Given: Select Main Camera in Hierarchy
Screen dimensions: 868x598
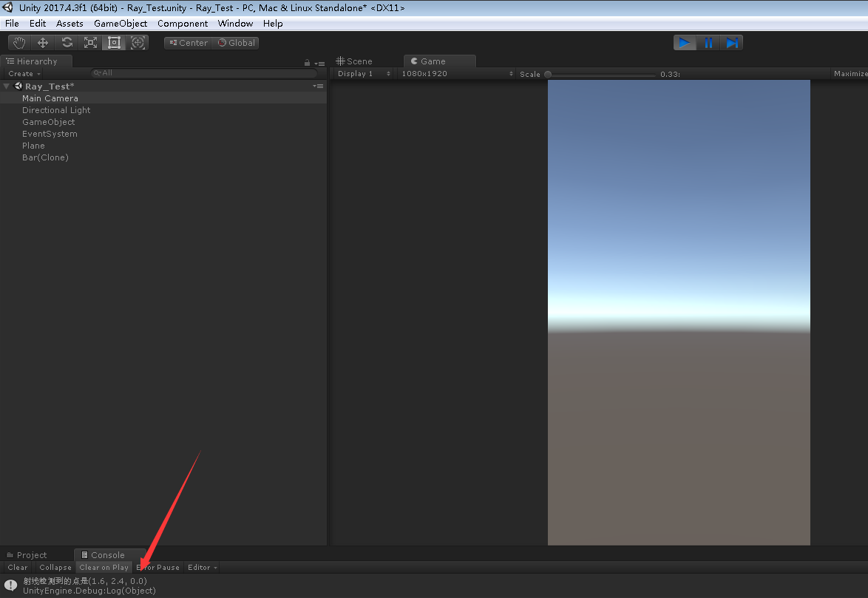Looking at the screenshot, I should click(163, 98).
